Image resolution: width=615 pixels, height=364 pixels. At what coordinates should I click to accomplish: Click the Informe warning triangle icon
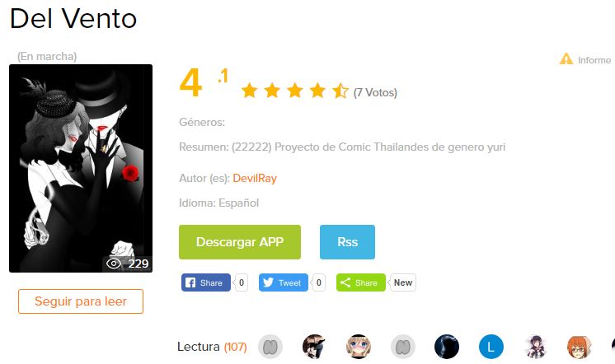tap(566, 59)
